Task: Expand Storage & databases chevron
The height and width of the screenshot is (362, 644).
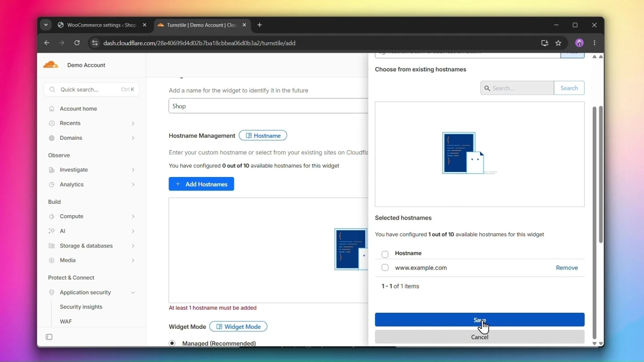Action: pyautogui.click(x=133, y=246)
